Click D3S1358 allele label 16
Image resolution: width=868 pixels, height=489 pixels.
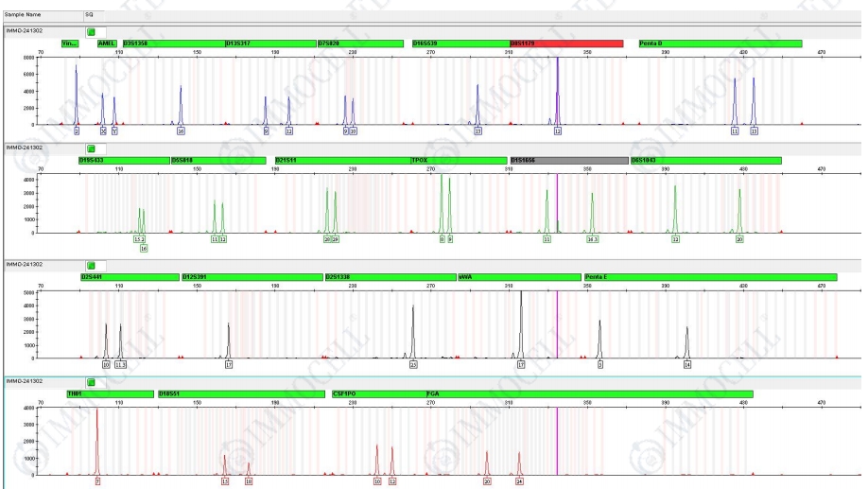tap(181, 131)
